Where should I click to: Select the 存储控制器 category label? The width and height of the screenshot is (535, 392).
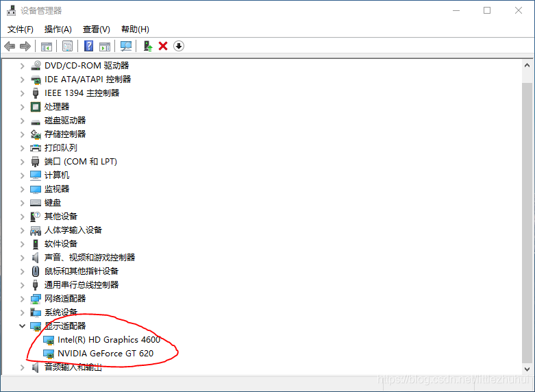65,134
